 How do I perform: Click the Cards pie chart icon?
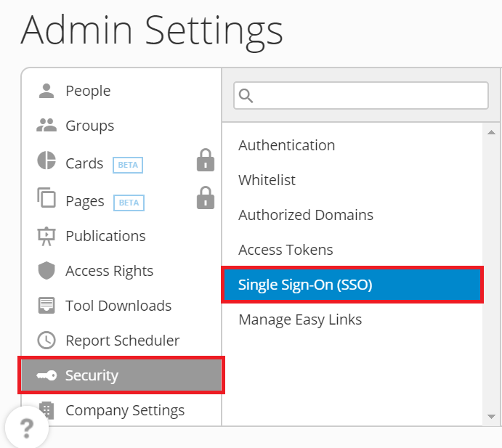pyautogui.click(x=46, y=160)
